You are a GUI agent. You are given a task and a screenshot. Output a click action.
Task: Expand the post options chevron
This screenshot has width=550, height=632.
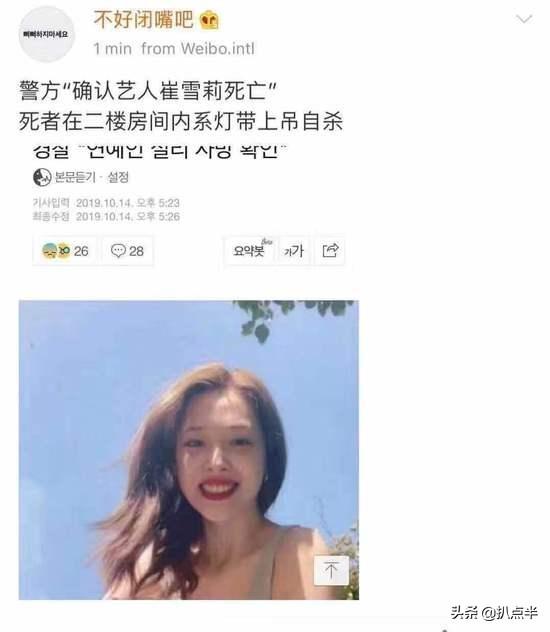pyautogui.click(x=524, y=19)
